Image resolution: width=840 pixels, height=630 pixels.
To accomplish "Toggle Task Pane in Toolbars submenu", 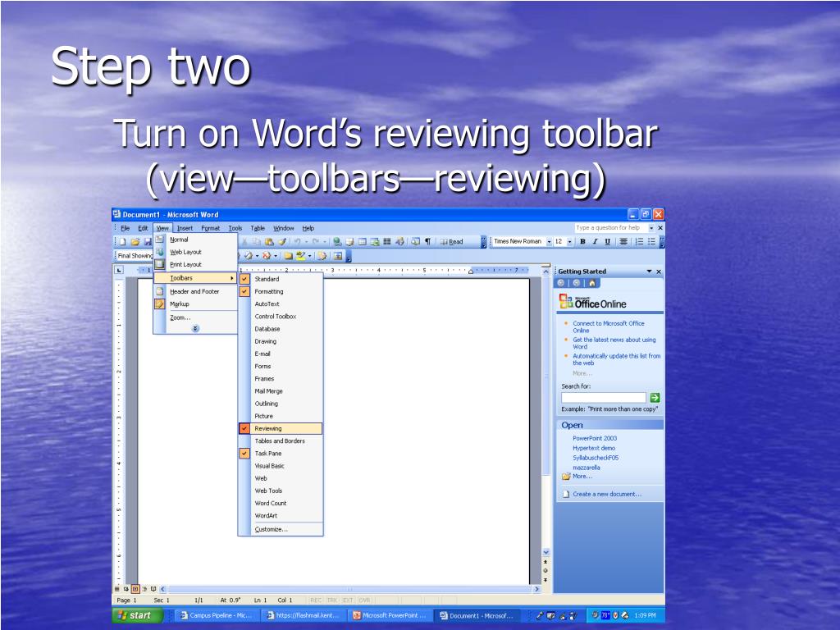I will tap(281, 453).
